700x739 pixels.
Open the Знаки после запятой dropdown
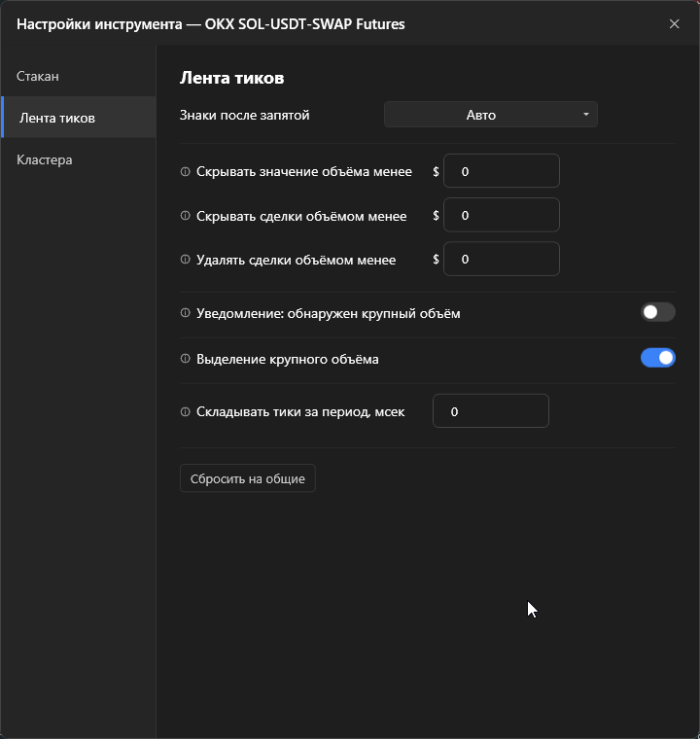491,115
